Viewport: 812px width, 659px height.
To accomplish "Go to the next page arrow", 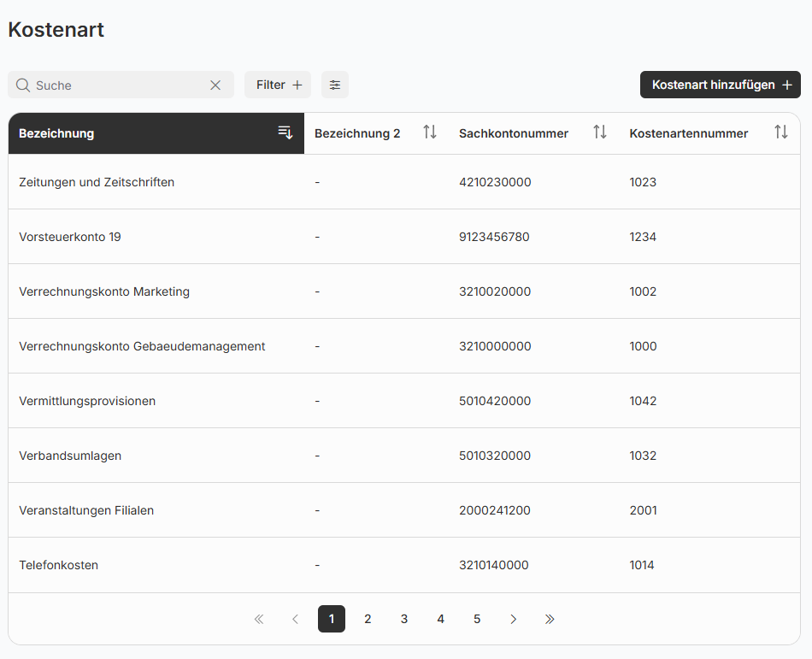I will click(x=513, y=619).
